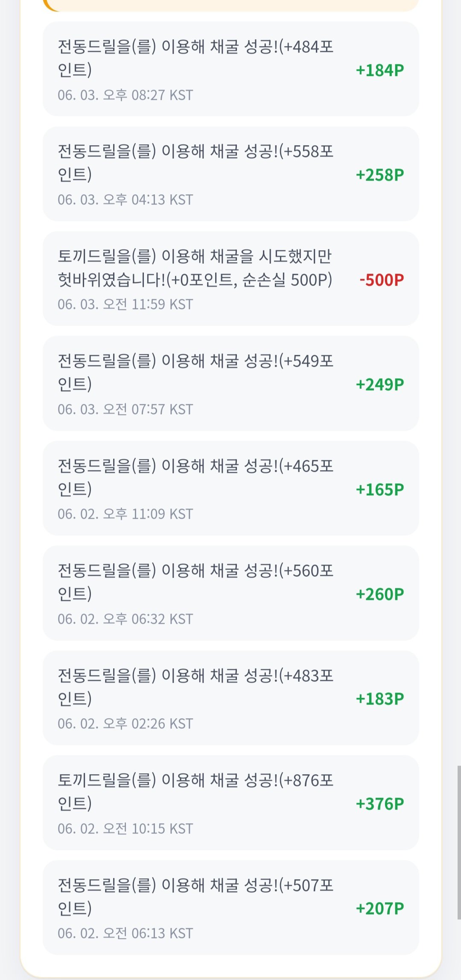
Task: Tap the +376P reward amount
Action: (380, 804)
